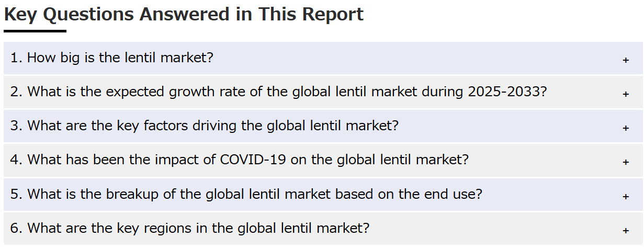This screenshot has height=249, width=644.
Task: Click plus icon beside key regions question
Action: pyautogui.click(x=626, y=231)
